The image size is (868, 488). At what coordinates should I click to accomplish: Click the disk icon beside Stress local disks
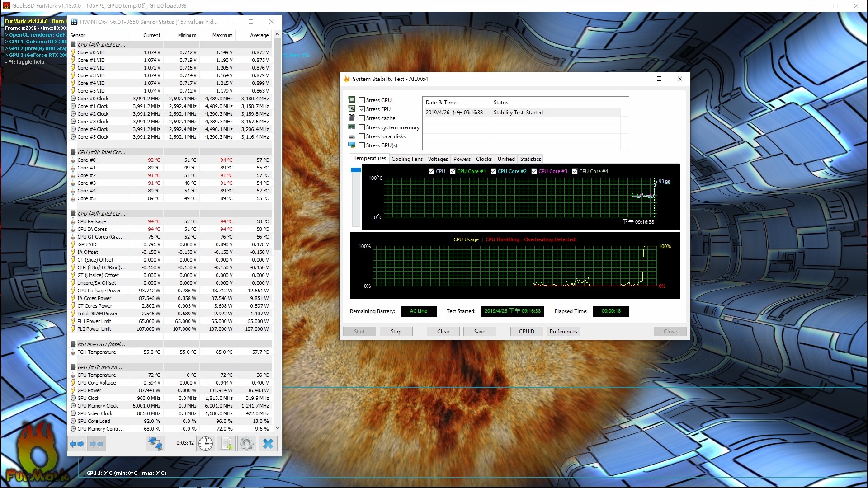point(352,136)
